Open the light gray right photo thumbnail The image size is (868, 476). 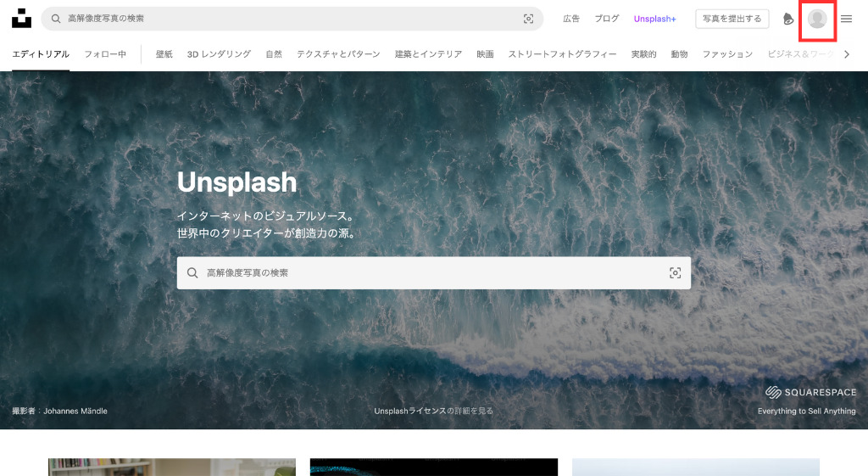[x=696, y=468]
